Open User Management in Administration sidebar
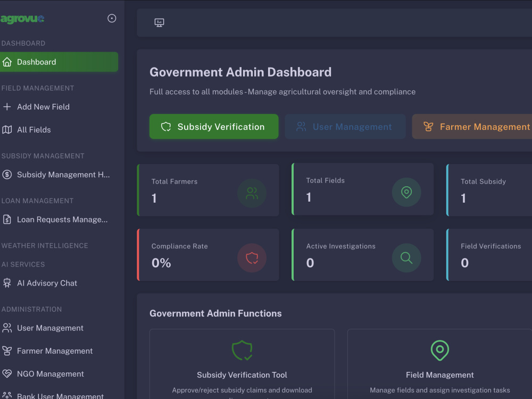 [x=59, y=328]
